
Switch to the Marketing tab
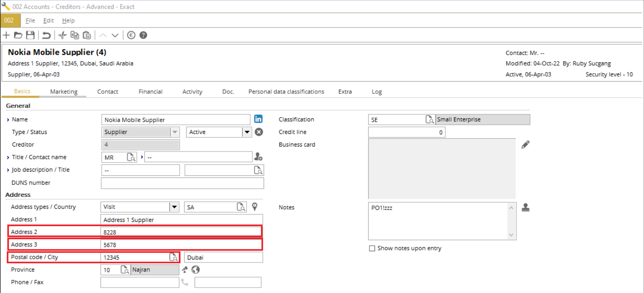[x=64, y=92]
